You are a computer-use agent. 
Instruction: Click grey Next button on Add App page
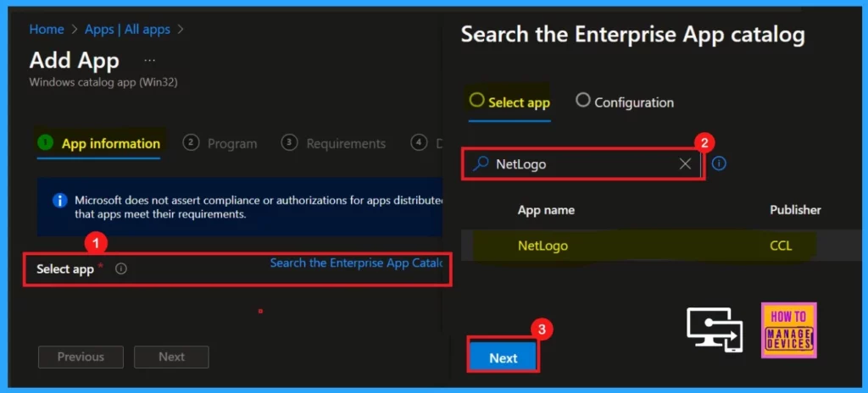click(x=171, y=357)
